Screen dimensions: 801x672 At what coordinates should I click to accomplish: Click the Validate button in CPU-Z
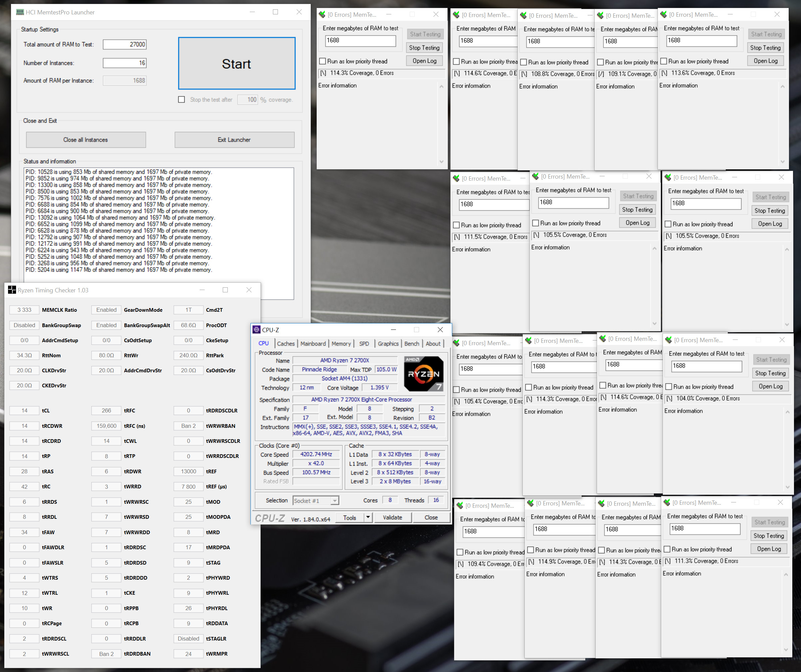pos(393,517)
